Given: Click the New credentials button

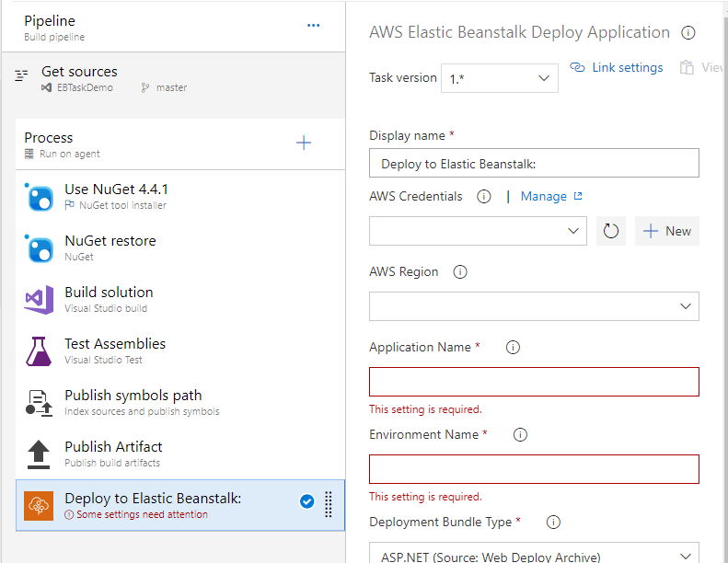Looking at the screenshot, I should [666, 231].
